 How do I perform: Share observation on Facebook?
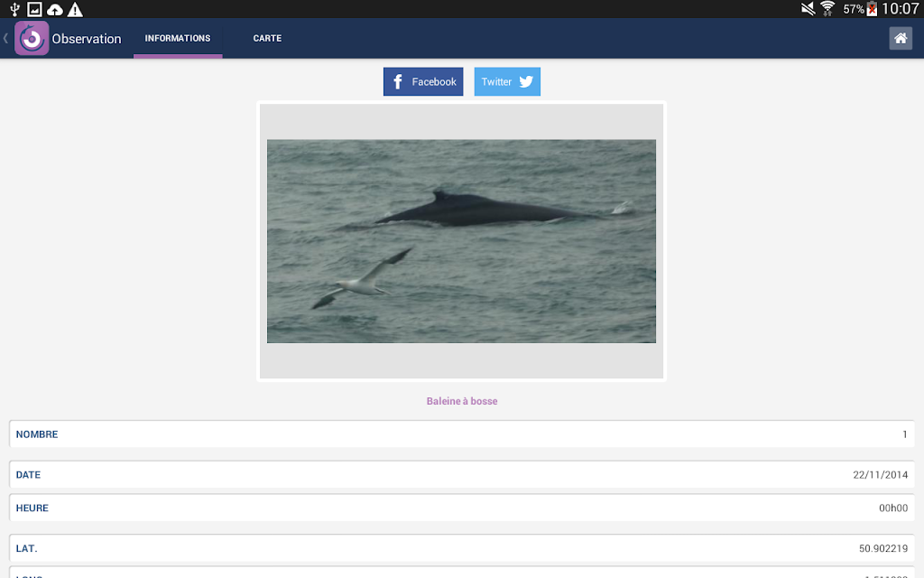(423, 81)
